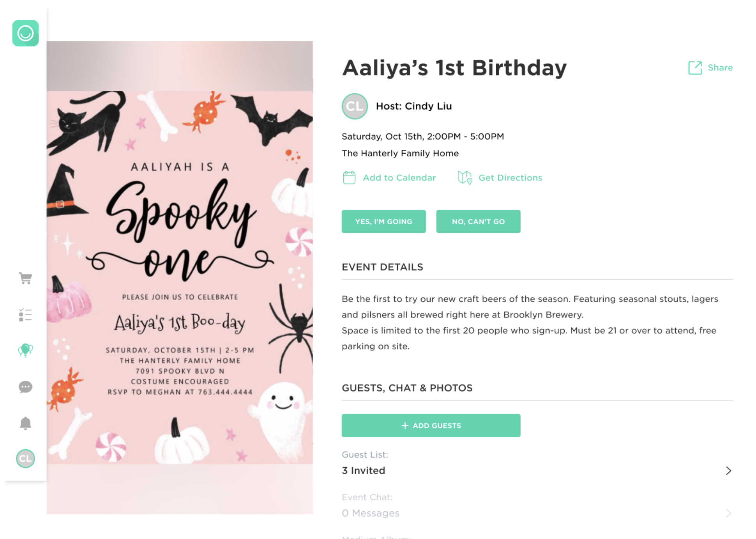Open the notifications bell icon
The height and width of the screenshot is (539, 756).
click(x=25, y=423)
